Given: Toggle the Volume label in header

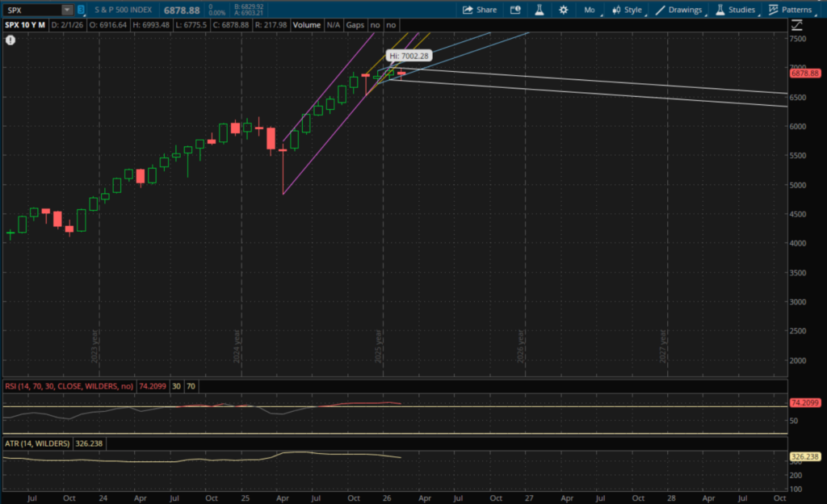Looking at the screenshot, I should (x=307, y=25).
